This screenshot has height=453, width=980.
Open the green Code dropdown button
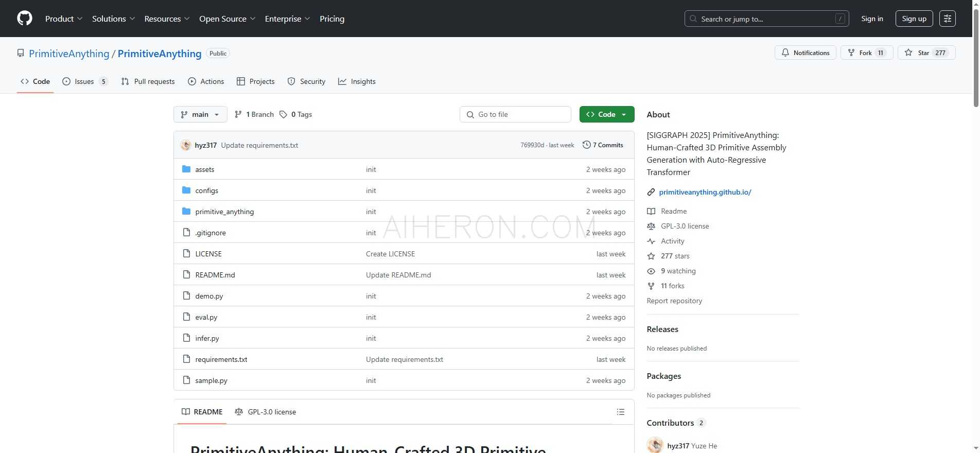(x=607, y=114)
